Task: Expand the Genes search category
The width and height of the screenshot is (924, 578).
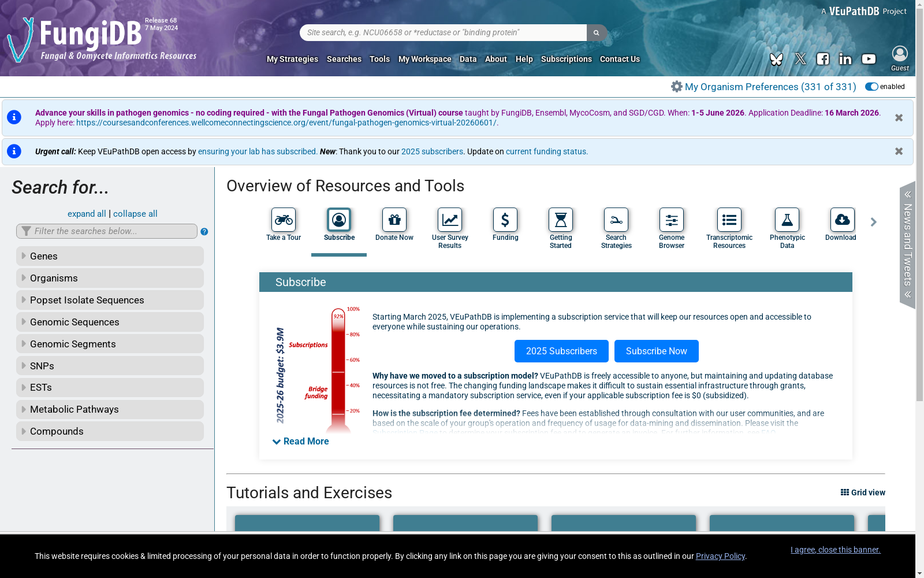Action: pos(110,256)
